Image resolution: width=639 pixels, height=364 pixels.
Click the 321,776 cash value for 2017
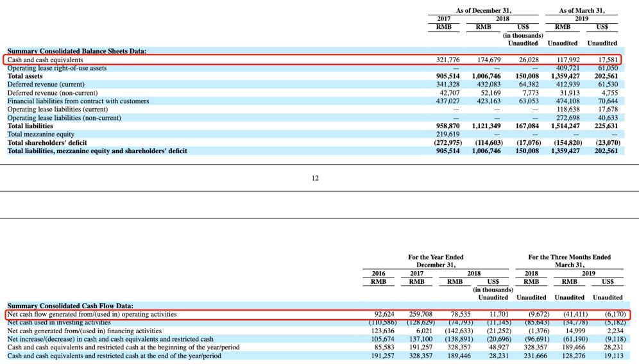coord(448,60)
